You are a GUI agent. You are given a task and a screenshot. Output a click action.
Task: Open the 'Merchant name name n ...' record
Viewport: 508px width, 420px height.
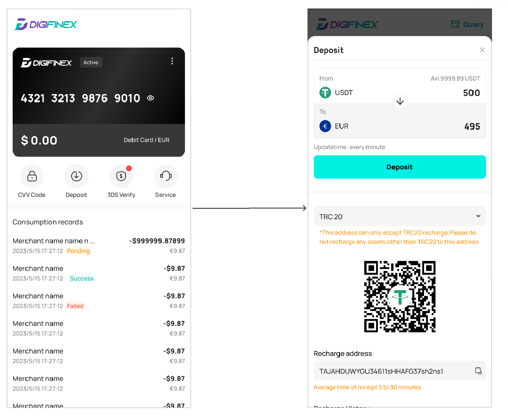[99, 246]
